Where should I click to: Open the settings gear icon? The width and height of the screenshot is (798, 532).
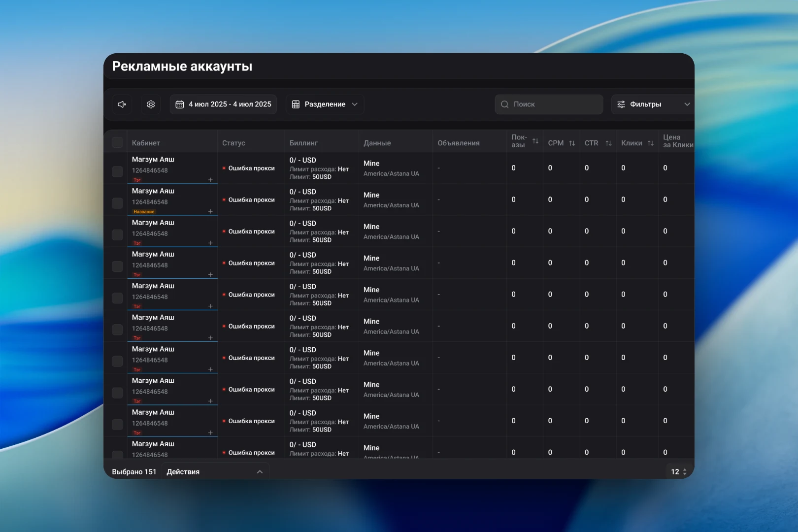[151, 104]
